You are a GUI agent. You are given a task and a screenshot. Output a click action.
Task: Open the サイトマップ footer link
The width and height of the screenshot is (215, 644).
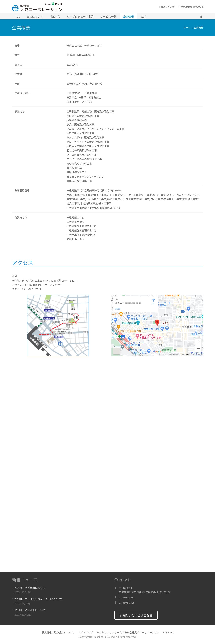click(x=85, y=632)
